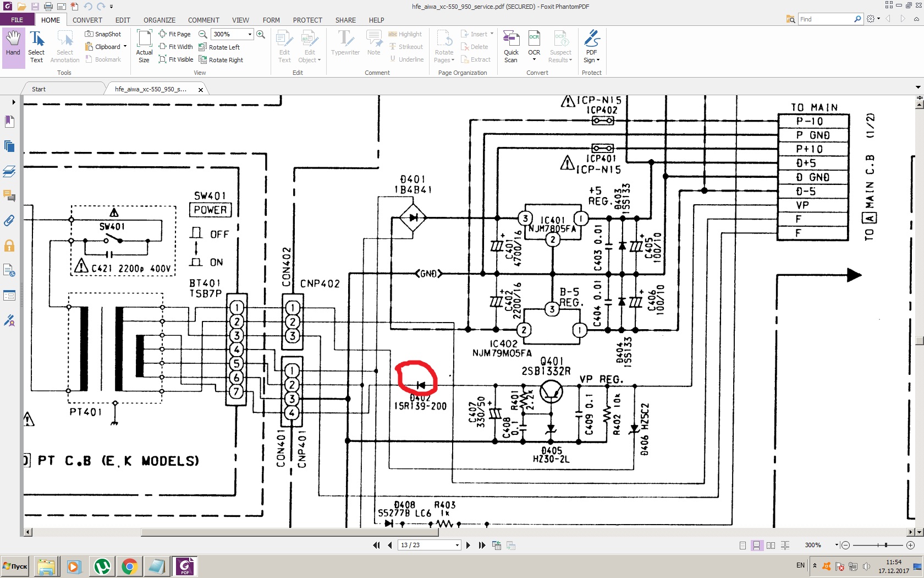Click the status bar zoom out button
The height and width of the screenshot is (578, 924).
(845, 545)
